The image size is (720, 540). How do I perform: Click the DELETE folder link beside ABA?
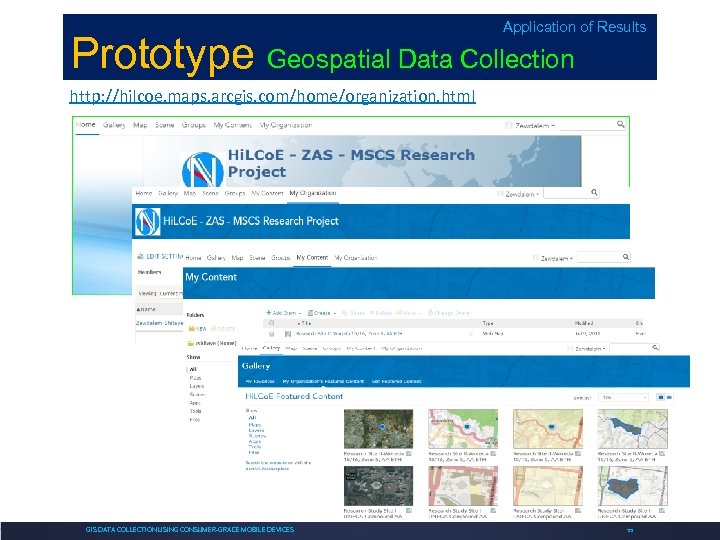coord(224,329)
